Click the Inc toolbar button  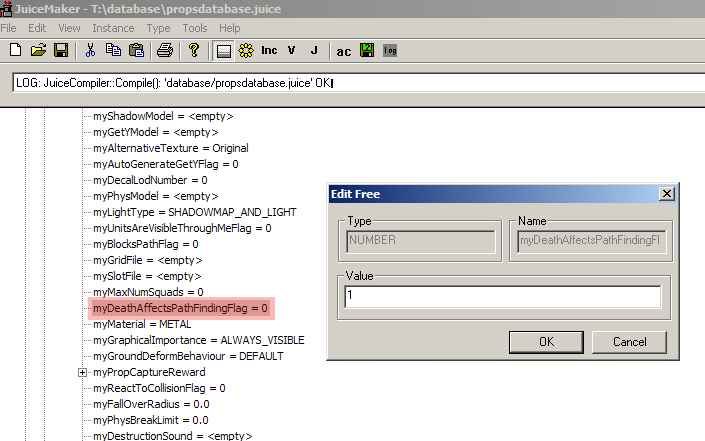(269, 50)
